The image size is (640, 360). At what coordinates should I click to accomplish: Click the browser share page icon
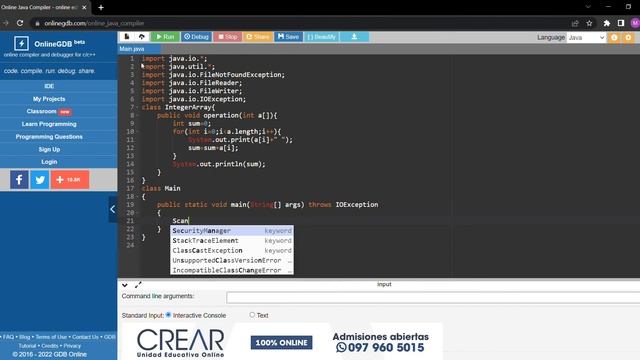coord(575,23)
